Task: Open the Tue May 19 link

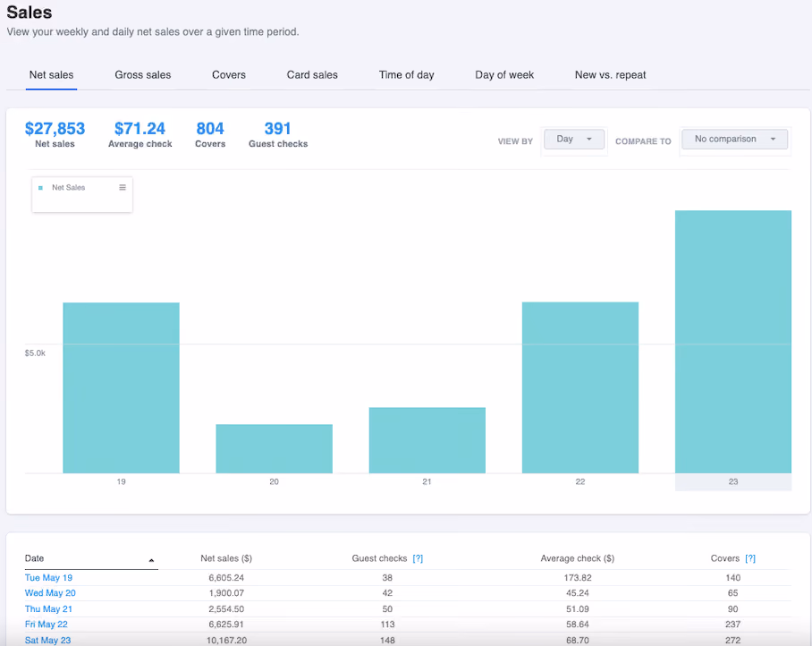Action: pos(48,578)
